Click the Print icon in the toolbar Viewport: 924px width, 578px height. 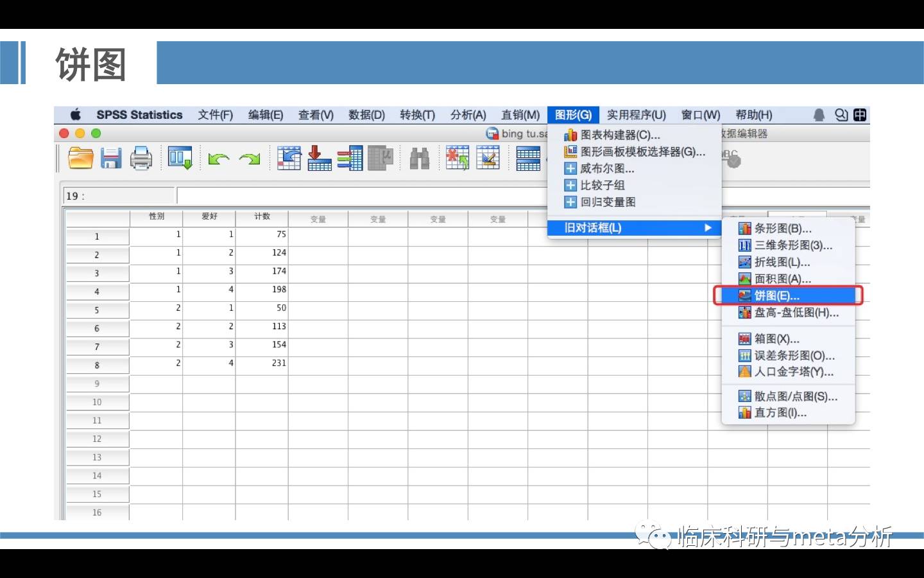tap(141, 158)
